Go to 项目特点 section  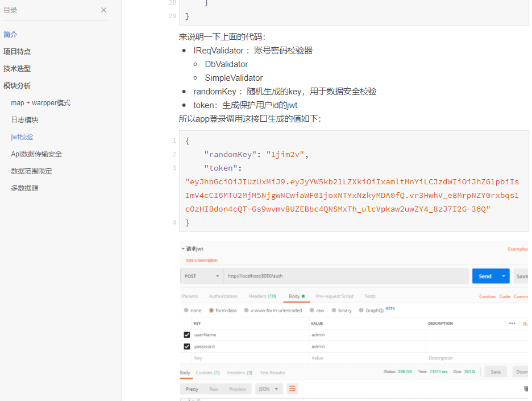(17, 52)
